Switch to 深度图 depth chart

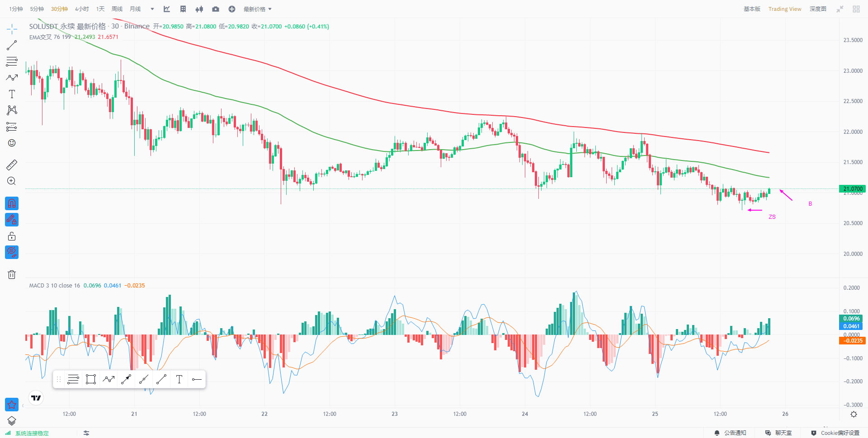tap(818, 9)
